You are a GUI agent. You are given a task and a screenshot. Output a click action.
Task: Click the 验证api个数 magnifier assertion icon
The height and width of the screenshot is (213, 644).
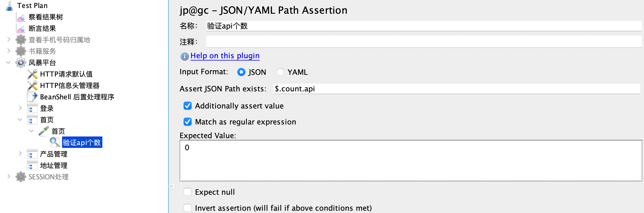tap(55, 142)
